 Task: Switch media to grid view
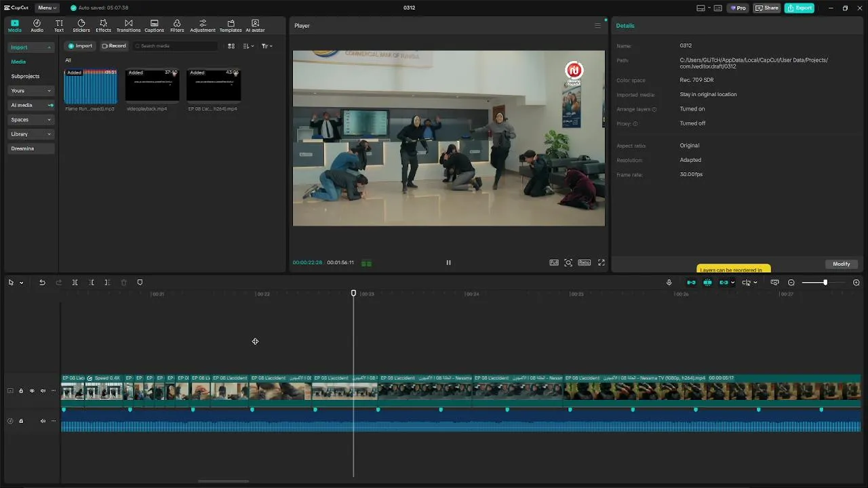click(231, 46)
